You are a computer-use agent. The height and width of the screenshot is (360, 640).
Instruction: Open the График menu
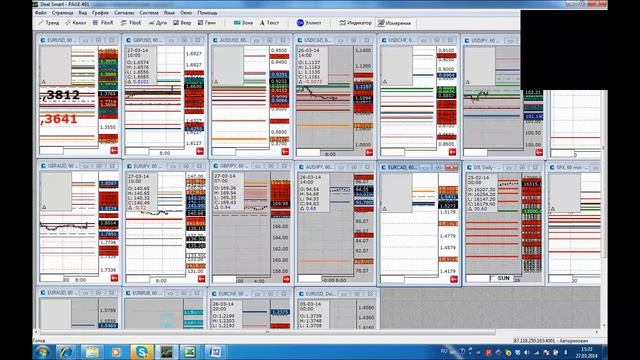[100, 13]
